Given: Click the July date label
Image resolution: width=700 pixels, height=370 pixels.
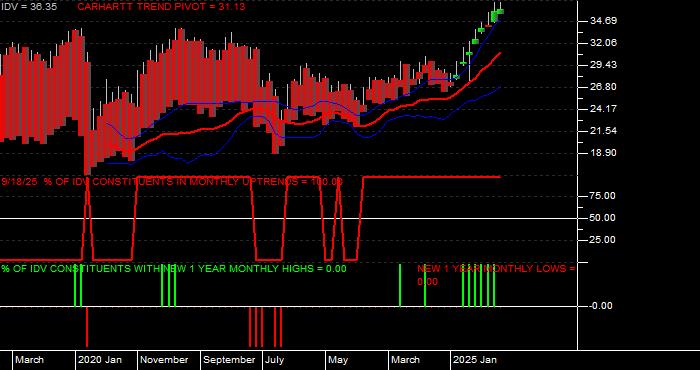Looking at the screenshot, I should click(x=275, y=360).
